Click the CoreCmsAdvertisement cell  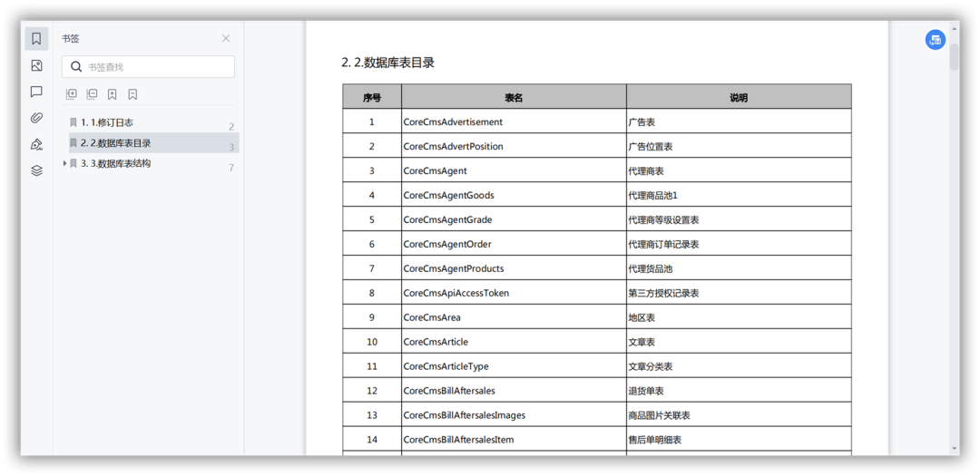click(x=514, y=121)
